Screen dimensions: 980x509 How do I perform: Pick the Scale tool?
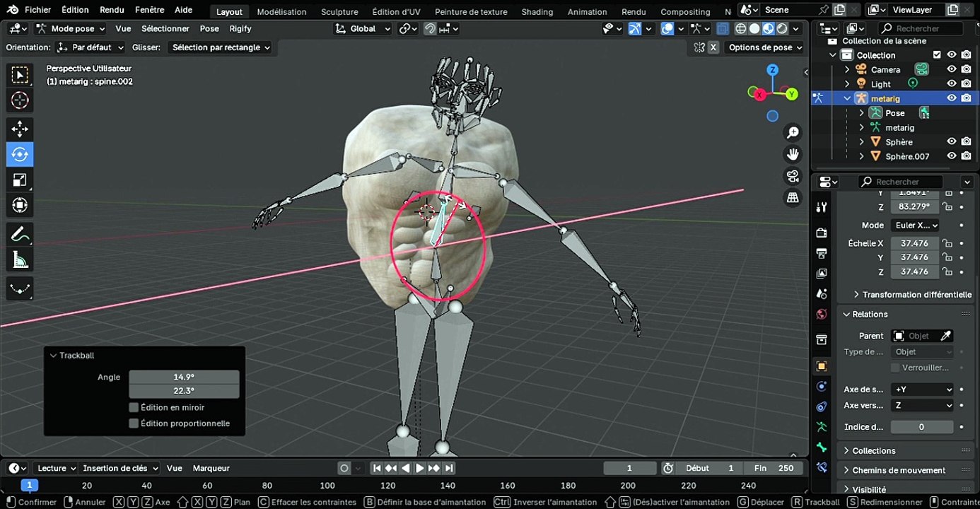[20, 180]
